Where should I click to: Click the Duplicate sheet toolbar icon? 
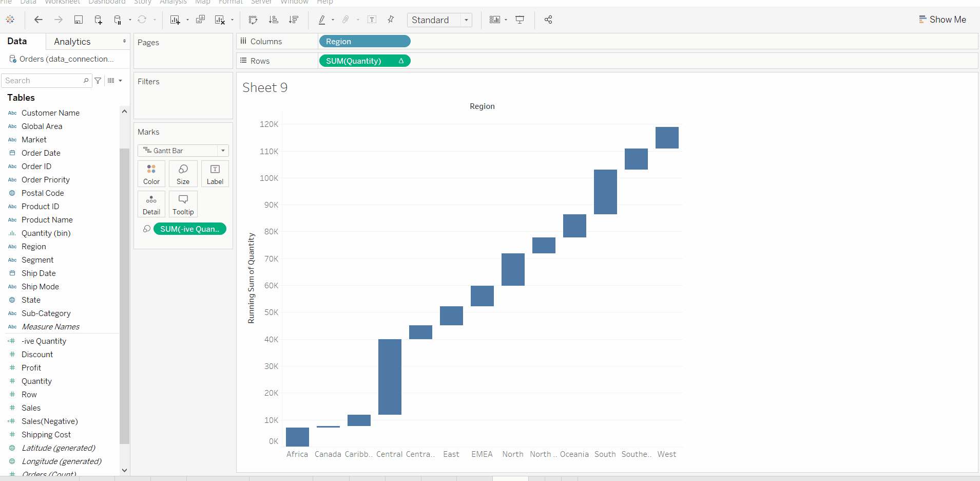click(200, 20)
